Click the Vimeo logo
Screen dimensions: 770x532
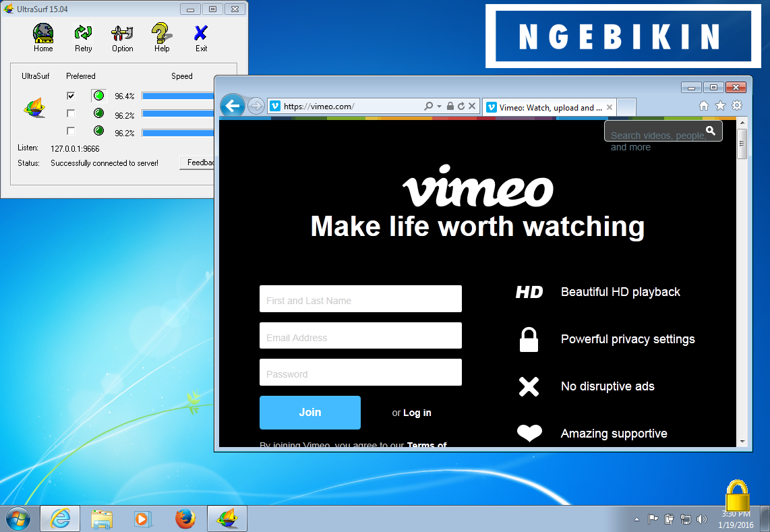(478, 187)
